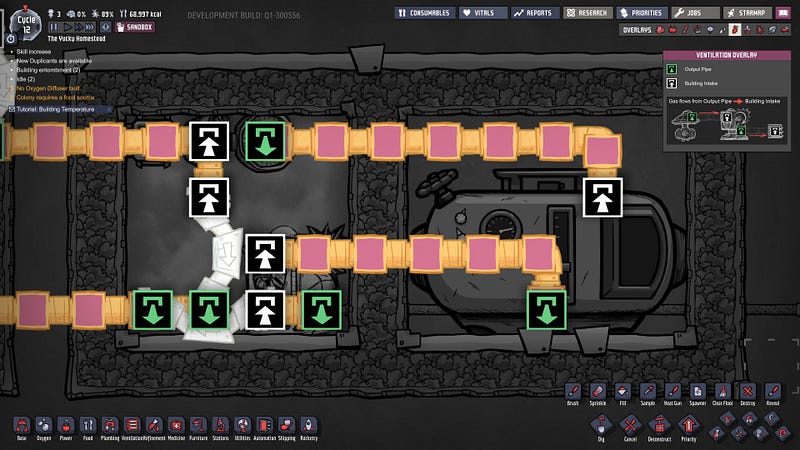Select the sandbox Brush tool
Image resolution: width=800 pixels, height=450 pixels.
click(573, 392)
